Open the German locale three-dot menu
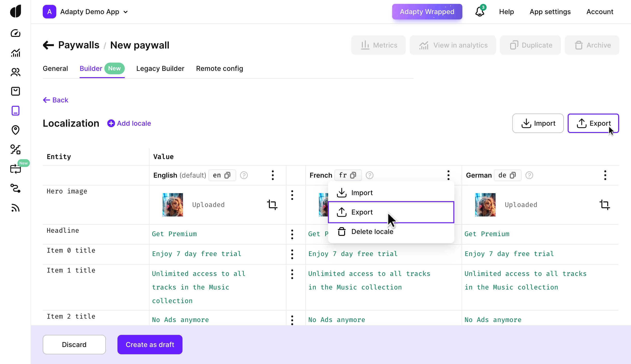 coord(605,175)
